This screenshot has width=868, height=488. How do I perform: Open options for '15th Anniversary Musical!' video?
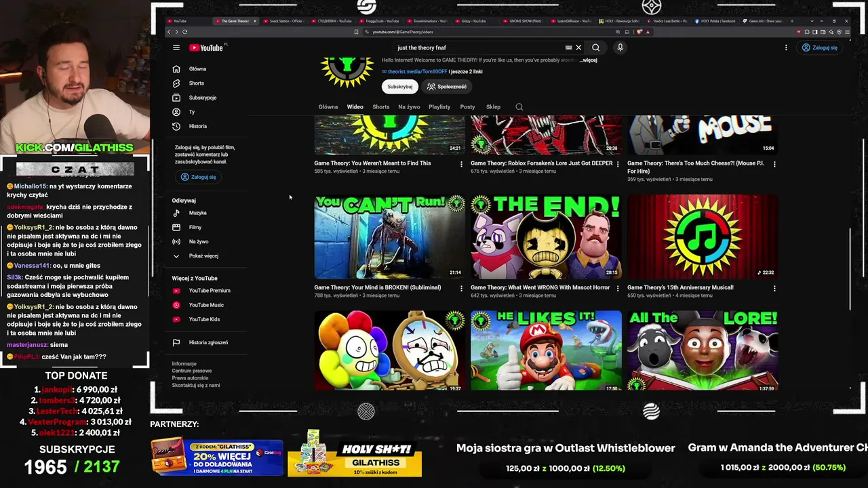click(x=774, y=288)
